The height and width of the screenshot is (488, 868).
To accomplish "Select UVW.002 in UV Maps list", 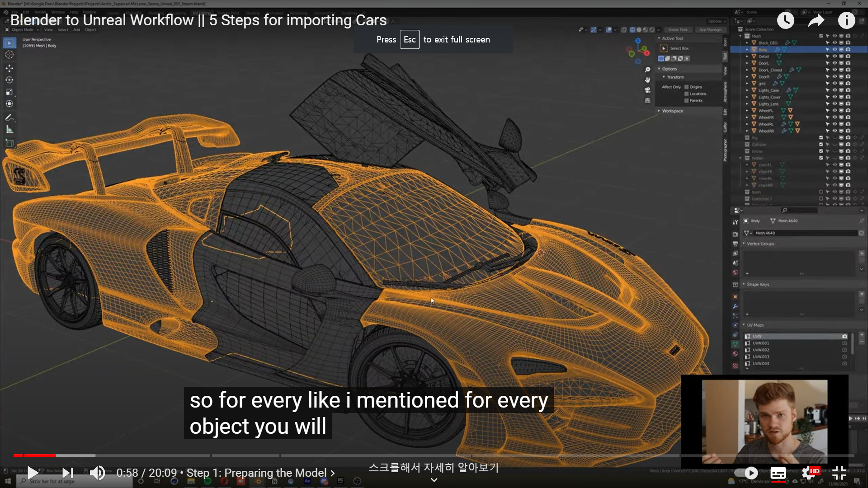I will pos(761,350).
